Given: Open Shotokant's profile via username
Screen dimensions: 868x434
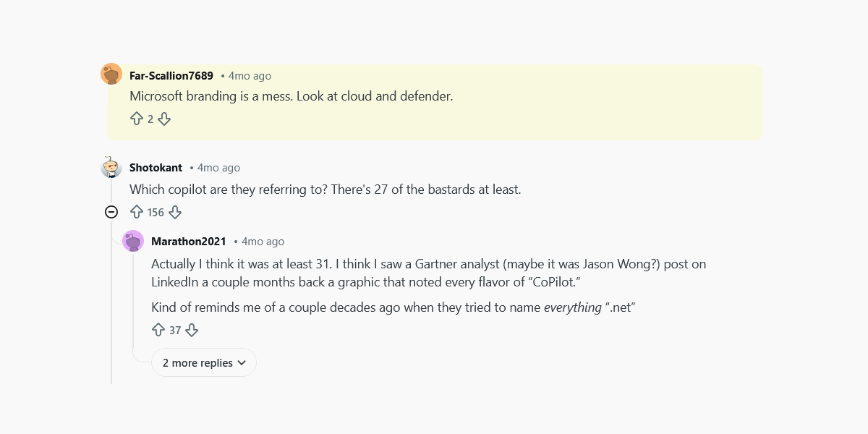Looking at the screenshot, I should (x=156, y=167).
